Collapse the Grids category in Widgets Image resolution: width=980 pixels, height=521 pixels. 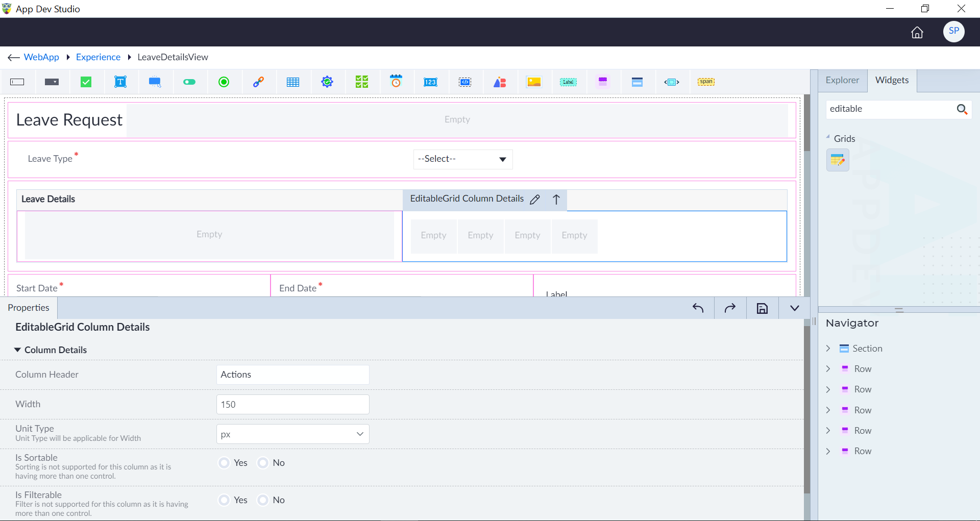(828, 137)
